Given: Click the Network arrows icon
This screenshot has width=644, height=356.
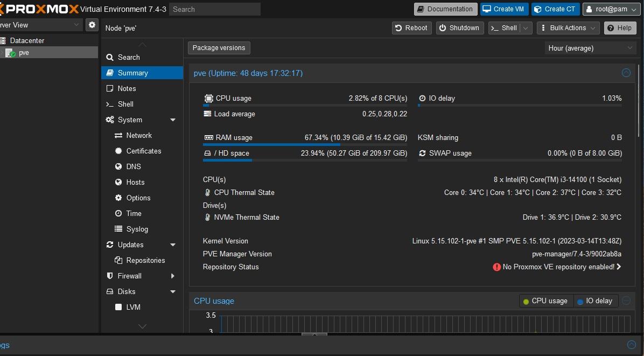Looking at the screenshot, I should pyautogui.click(x=118, y=136).
